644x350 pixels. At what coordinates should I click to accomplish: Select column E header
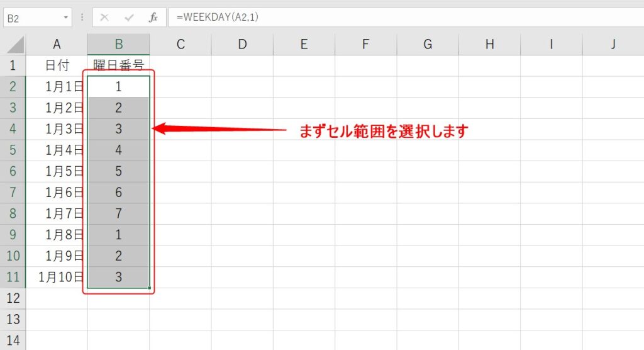(x=304, y=45)
